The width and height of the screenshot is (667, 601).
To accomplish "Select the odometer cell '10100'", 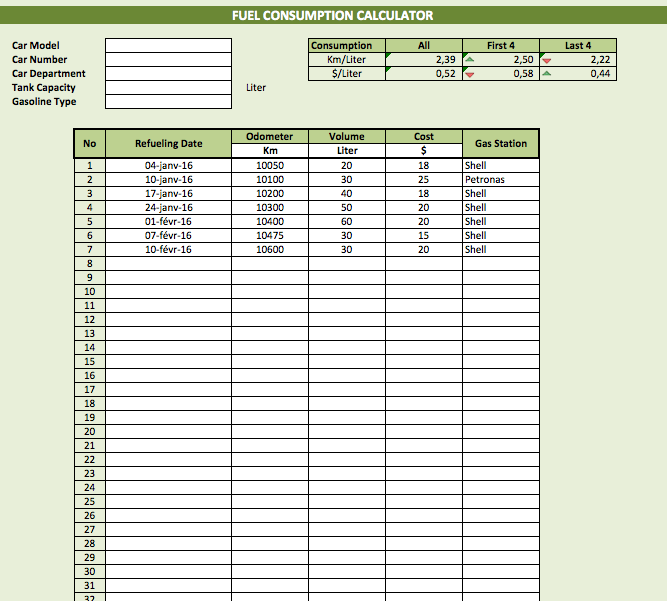I will (270, 179).
